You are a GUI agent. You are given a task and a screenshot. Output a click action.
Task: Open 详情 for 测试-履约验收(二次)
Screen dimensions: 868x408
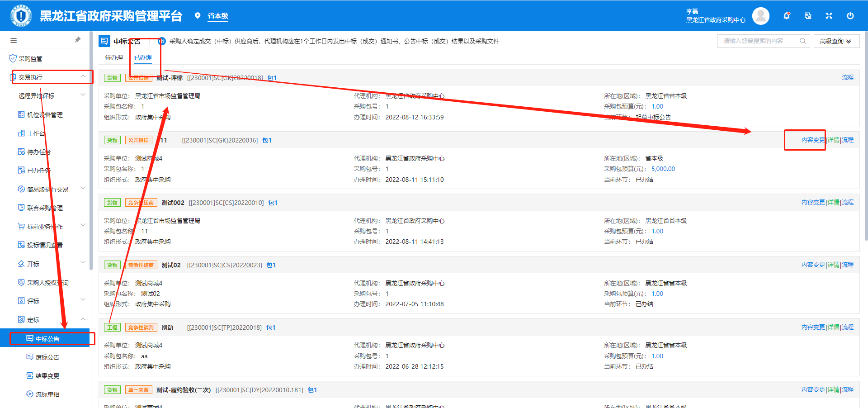click(x=834, y=390)
